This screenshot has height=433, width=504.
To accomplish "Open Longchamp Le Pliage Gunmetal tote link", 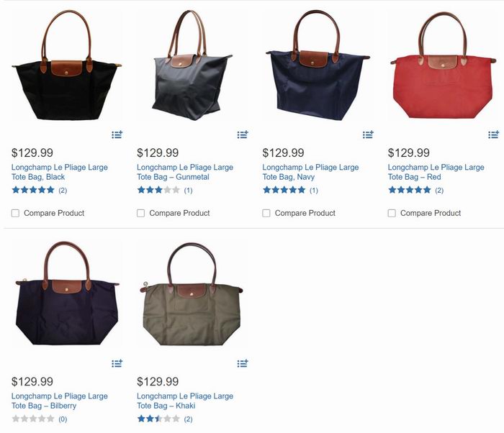I will click(185, 172).
